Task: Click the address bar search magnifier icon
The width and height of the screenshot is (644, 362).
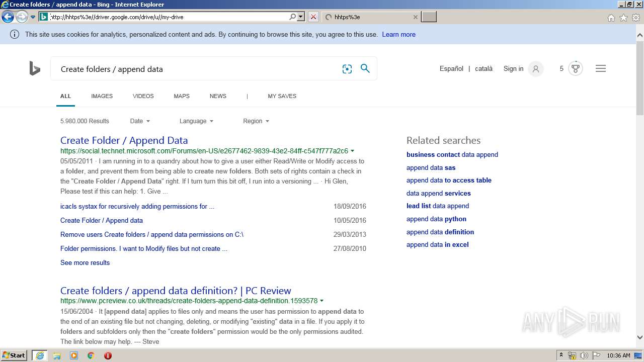Action: (293, 17)
